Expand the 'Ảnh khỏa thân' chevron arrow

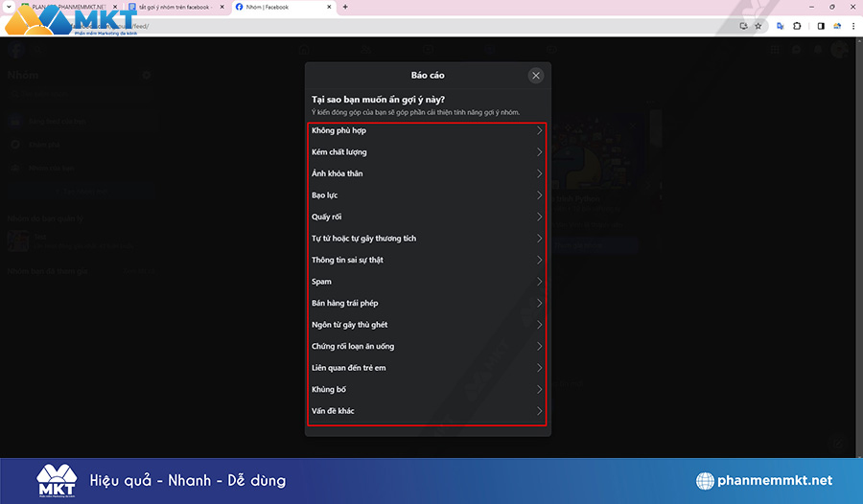[x=539, y=173]
